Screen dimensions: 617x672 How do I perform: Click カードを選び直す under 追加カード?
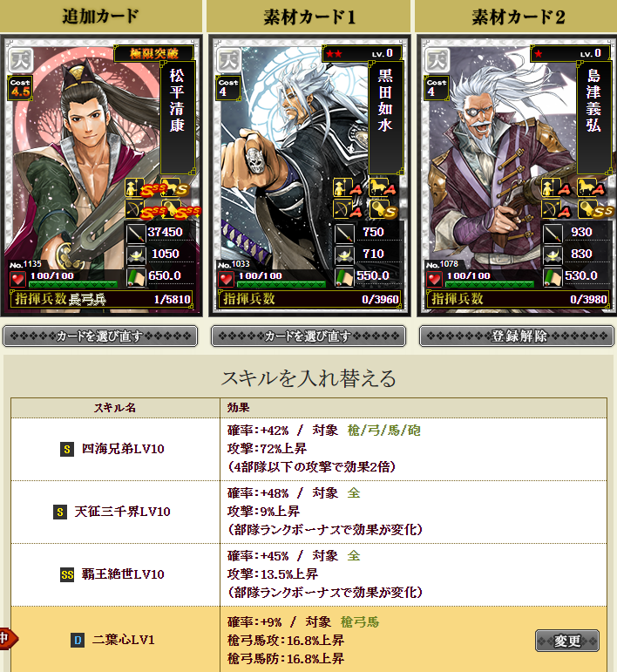coord(100,336)
